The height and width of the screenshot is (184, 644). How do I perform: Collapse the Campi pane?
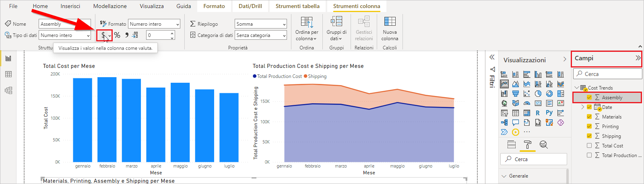tap(638, 58)
